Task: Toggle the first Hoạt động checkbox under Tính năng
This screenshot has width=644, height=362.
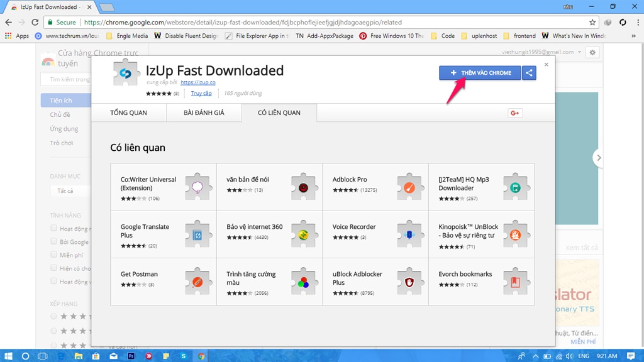Action: [x=53, y=228]
